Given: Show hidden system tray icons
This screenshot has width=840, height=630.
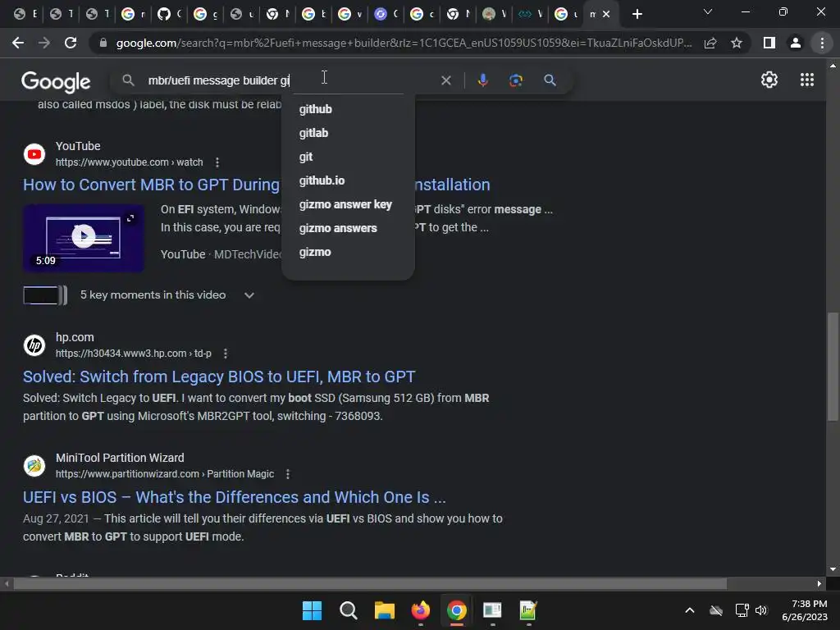Looking at the screenshot, I should 690,610.
